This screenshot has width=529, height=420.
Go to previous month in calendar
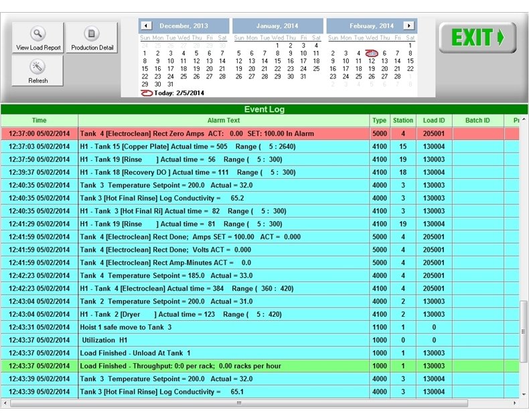(147, 25)
